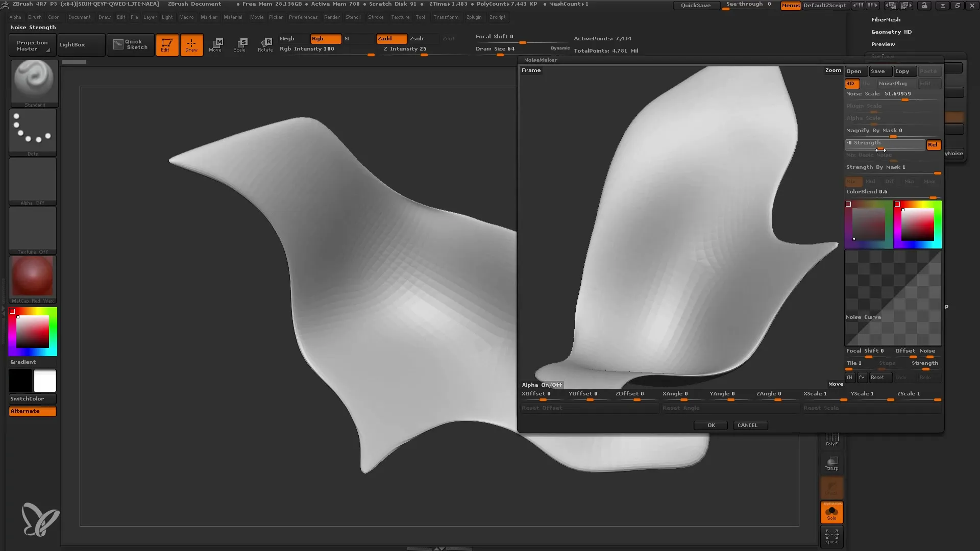
Task: Select the Edit tool icon
Action: click(x=166, y=44)
